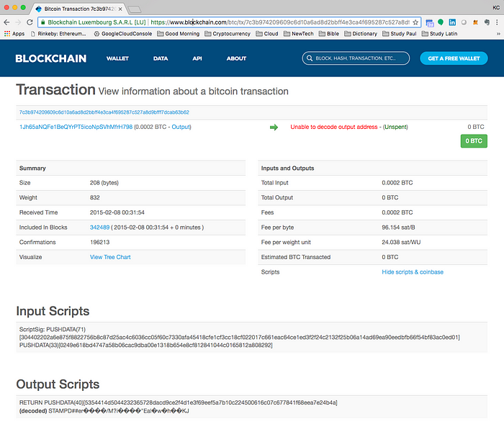This screenshot has width=504, height=424.
Task: Follow the Output link beside 0.0002 BTC
Action: [181, 127]
